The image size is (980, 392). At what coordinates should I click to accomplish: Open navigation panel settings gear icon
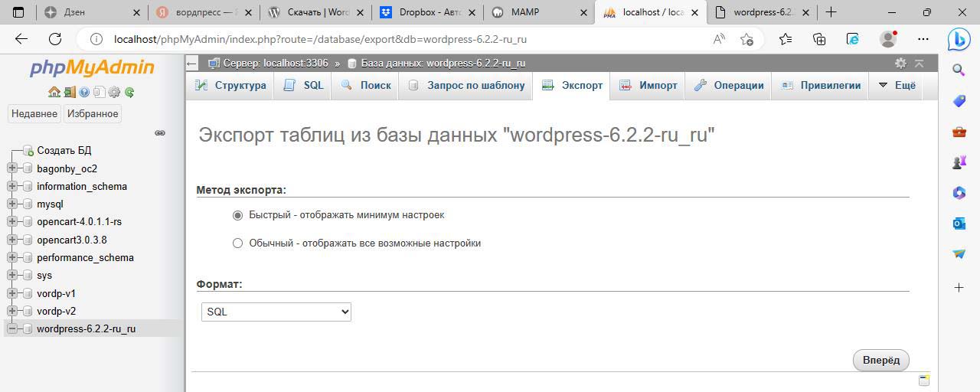click(114, 92)
